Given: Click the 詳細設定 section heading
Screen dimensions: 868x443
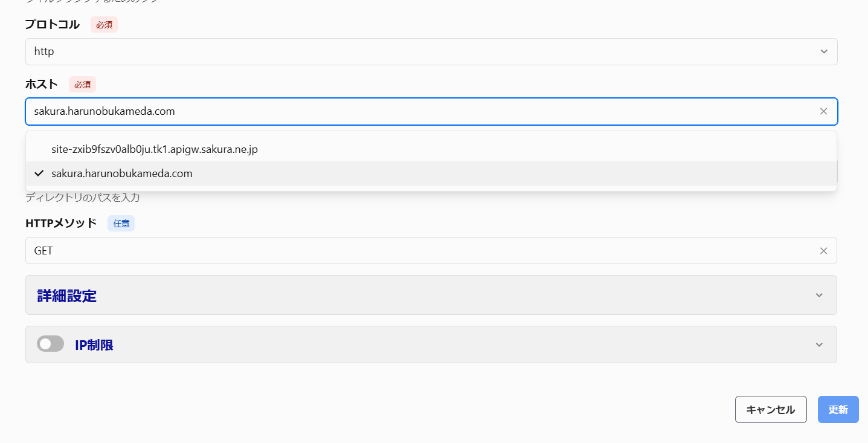Looking at the screenshot, I should pyautogui.click(x=67, y=296).
